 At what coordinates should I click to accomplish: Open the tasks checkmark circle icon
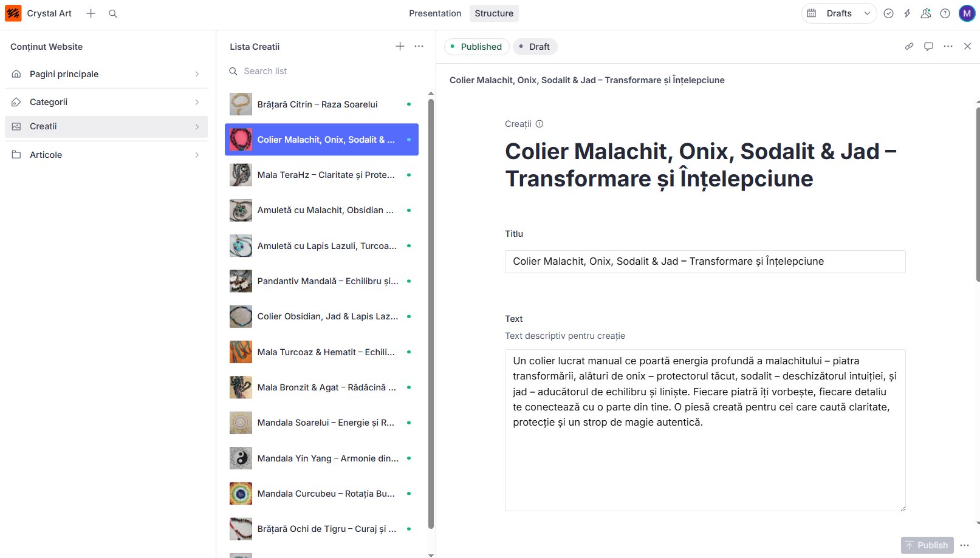(888, 13)
